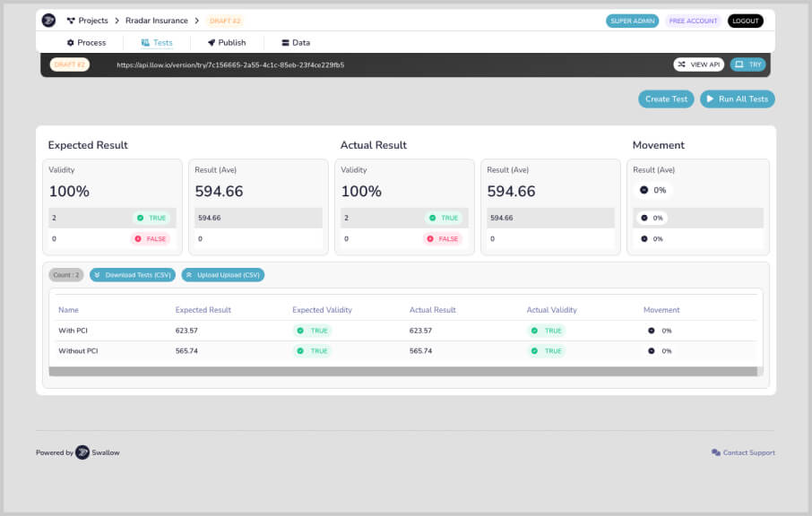Click Movement column header in table
812x516 pixels.
click(x=661, y=310)
